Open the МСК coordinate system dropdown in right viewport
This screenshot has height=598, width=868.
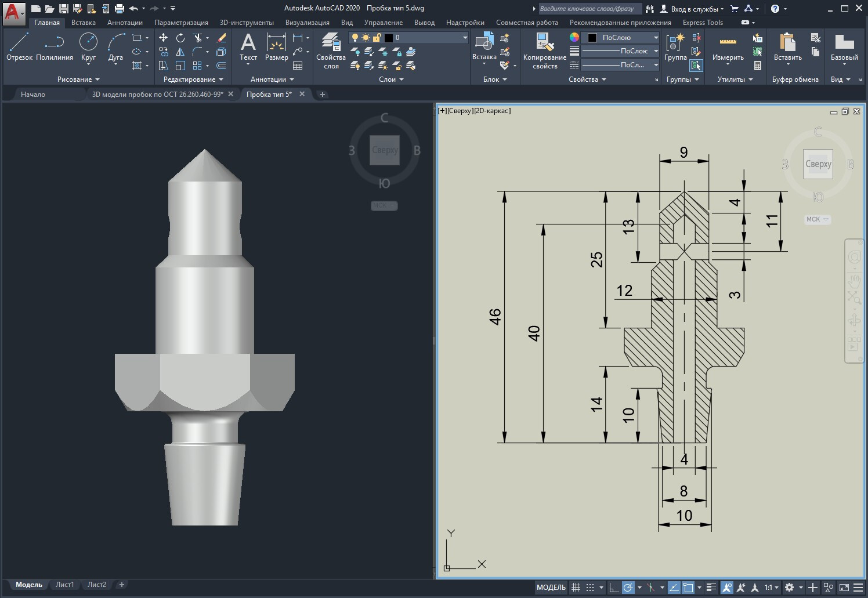pos(818,219)
